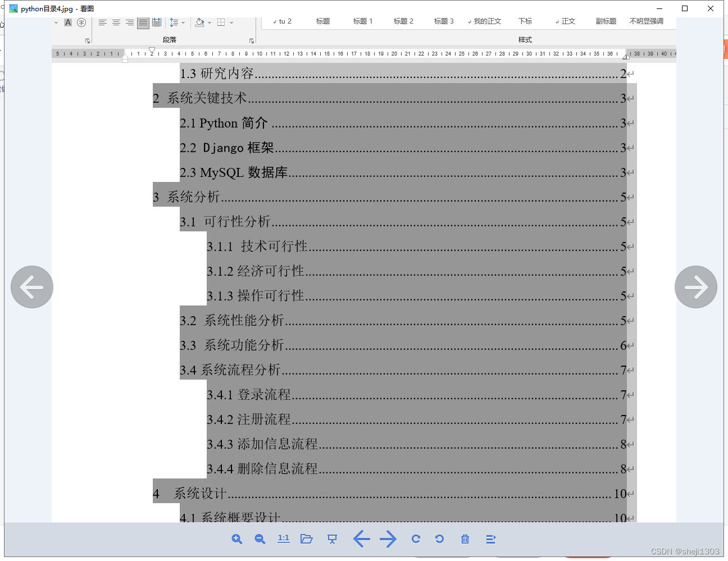Open the image list panel icon
The height and width of the screenshot is (561, 728).
click(x=490, y=539)
